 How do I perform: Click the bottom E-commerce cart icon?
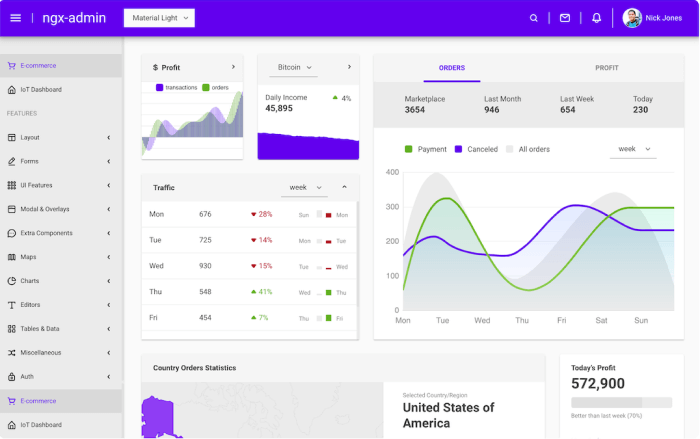(x=12, y=401)
